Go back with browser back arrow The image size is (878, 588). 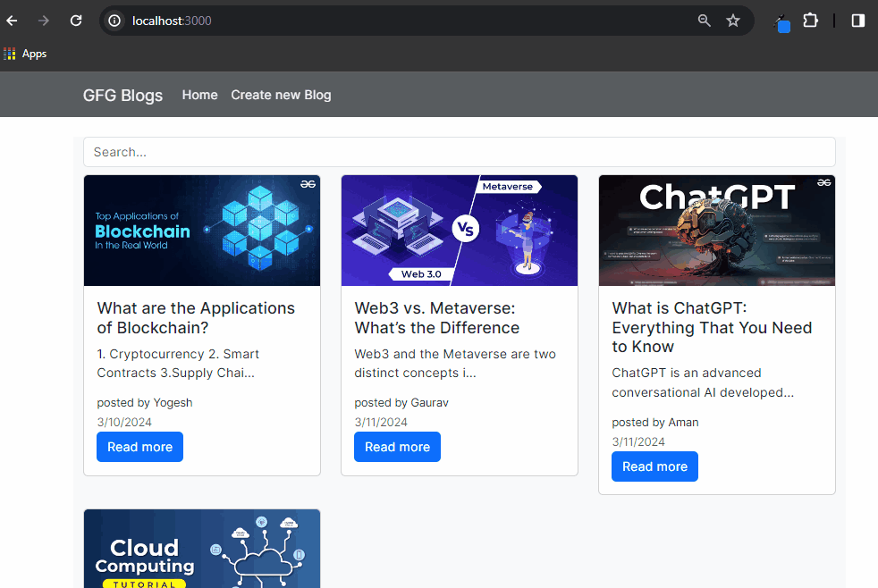[12, 21]
